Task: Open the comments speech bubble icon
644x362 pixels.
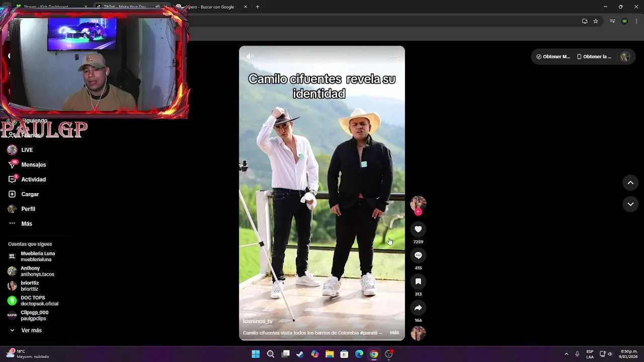Action: (x=418, y=255)
